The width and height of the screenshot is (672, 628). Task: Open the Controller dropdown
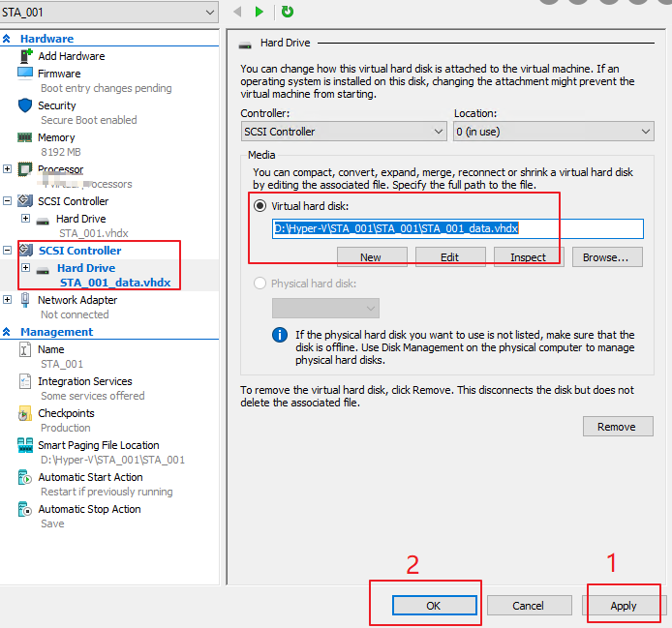[x=344, y=132]
